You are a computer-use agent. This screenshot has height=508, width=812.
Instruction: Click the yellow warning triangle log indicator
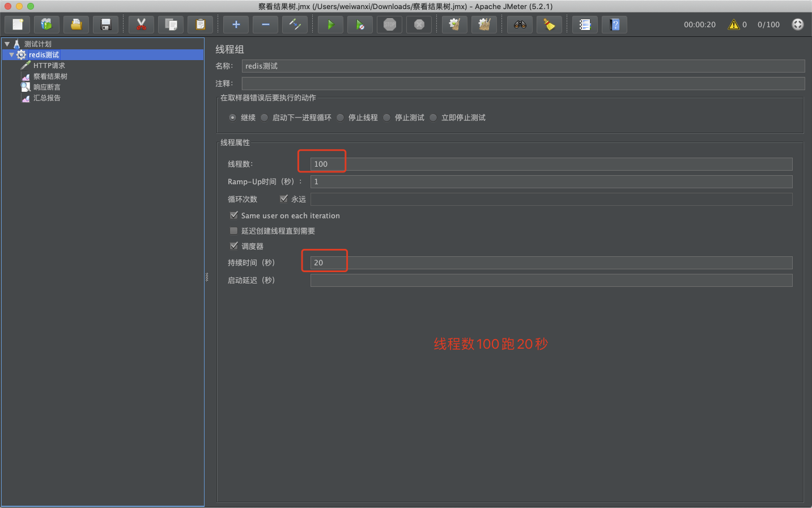(x=734, y=24)
